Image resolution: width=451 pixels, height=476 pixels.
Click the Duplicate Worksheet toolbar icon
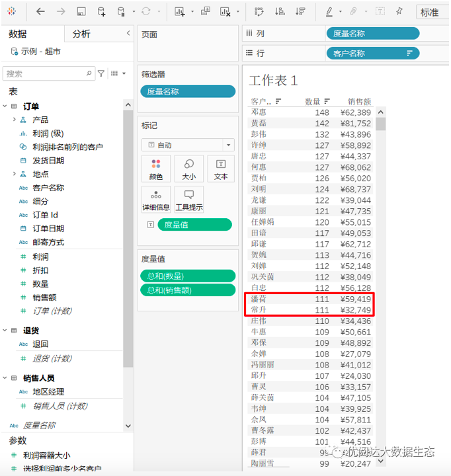coord(206,12)
